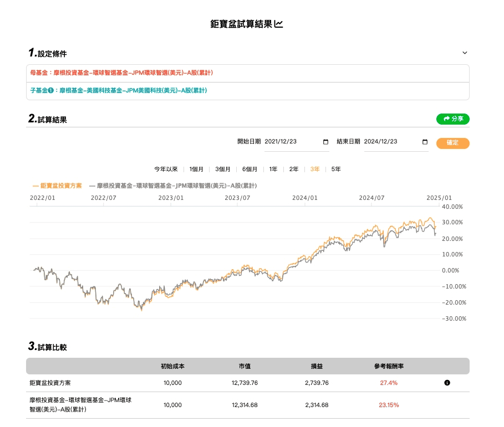Viewport: 504px width, 427px height.
Task: Select the 3年 period tab
Action: 315,169
